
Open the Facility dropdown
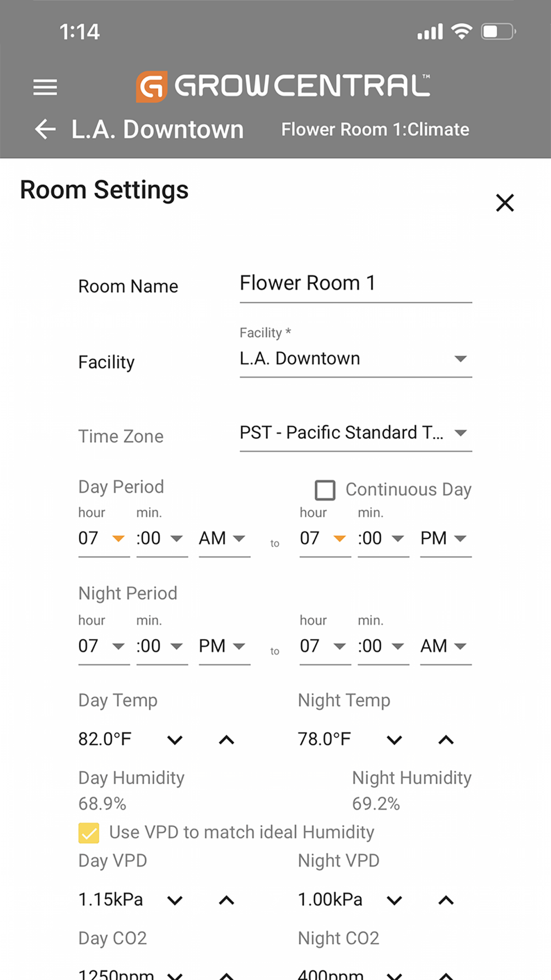[x=355, y=359]
